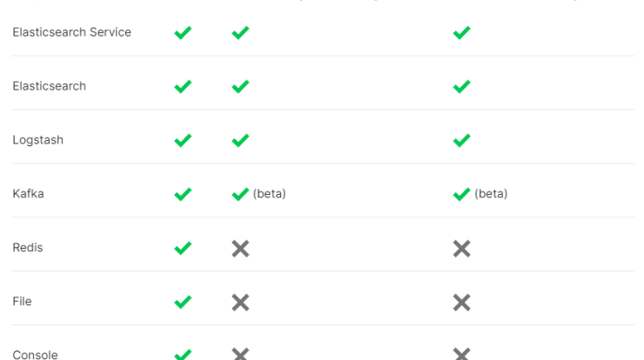Click the Elasticsearch Service second-column green checkmark
644x360 pixels.
[240, 32]
